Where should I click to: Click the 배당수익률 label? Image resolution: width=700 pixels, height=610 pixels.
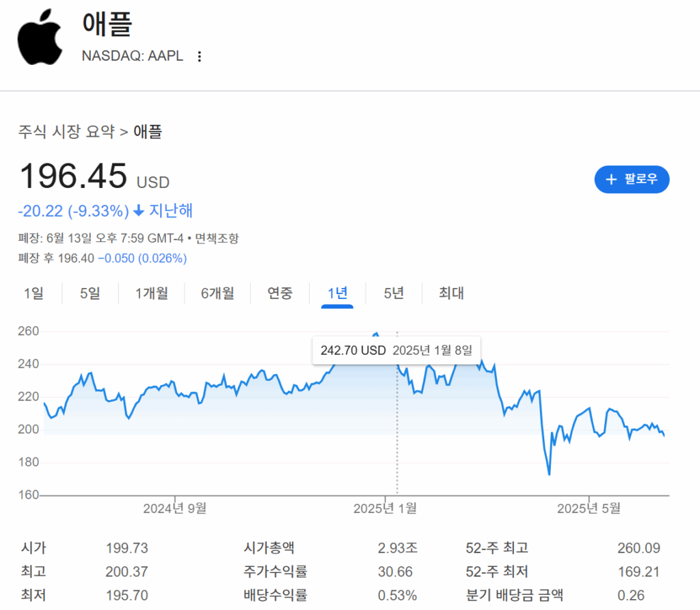[275, 595]
